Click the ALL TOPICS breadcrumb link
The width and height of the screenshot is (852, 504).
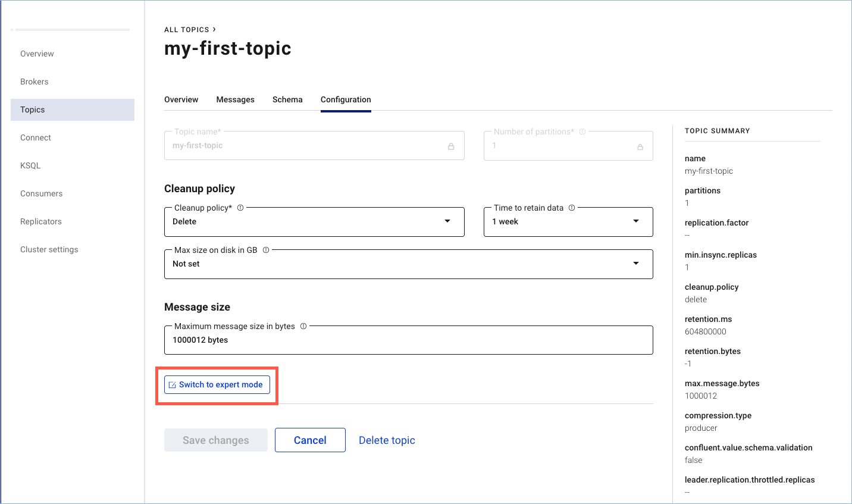point(187,29)
